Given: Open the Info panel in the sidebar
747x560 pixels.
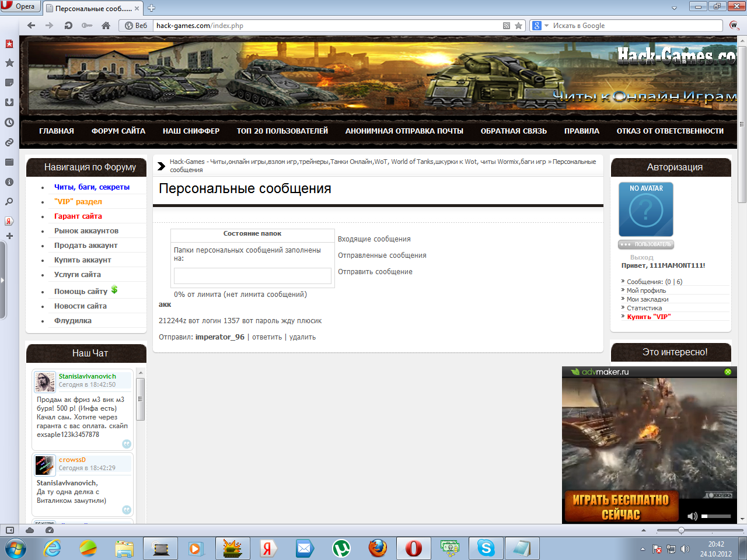Looking at the screenshot, I should pyautogui.click(x=9, y=182).
